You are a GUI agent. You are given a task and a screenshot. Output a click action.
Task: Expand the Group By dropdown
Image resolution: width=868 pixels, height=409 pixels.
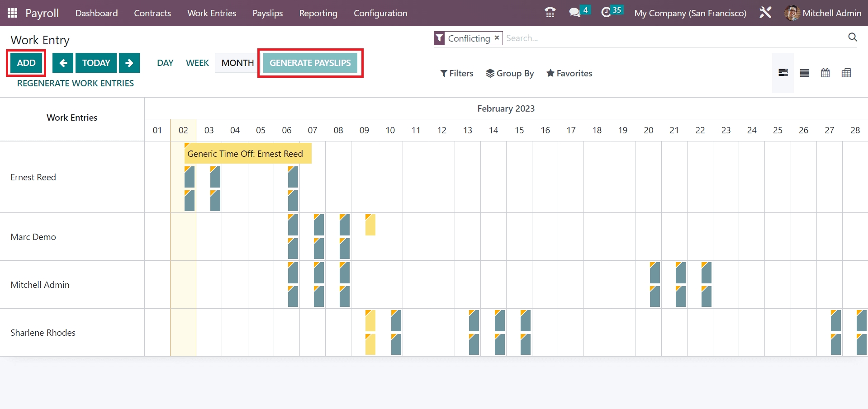point(510,73)
